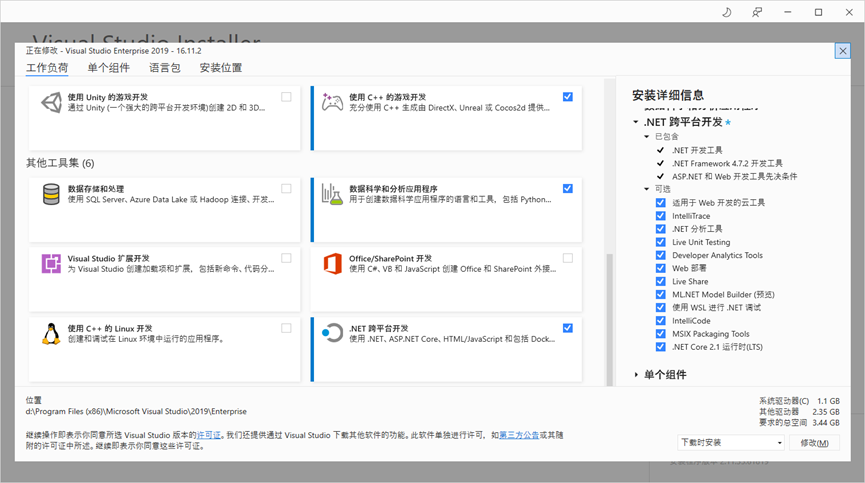Uncheck MSIX Packaging Tools component

coord(660,334)
